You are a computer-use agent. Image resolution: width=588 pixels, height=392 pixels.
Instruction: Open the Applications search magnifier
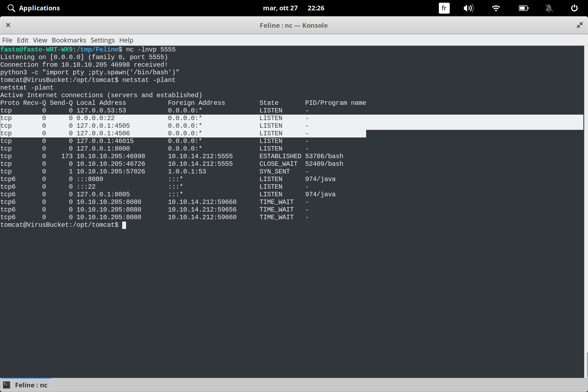click(x=11, y=8)
